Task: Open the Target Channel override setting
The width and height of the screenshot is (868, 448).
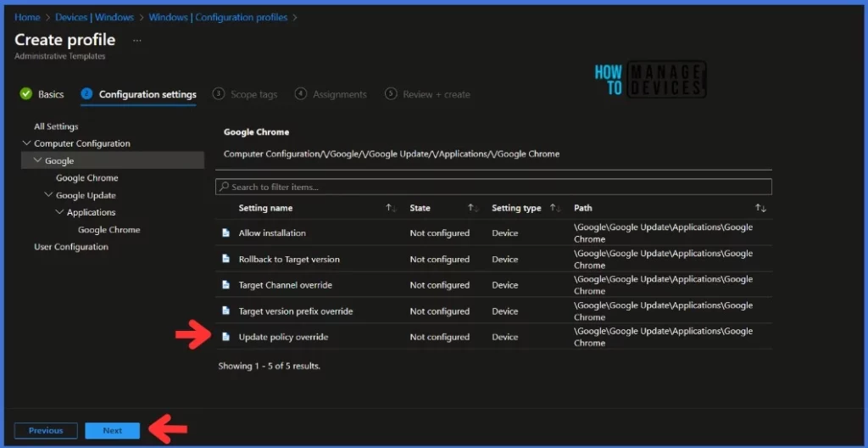Action: 285,285
